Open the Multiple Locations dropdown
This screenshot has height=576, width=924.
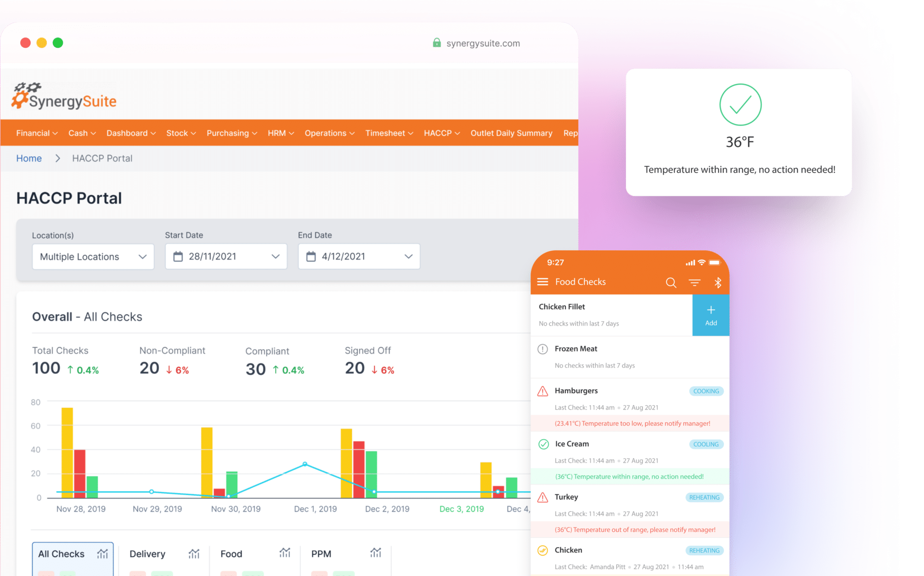(93, 256)
